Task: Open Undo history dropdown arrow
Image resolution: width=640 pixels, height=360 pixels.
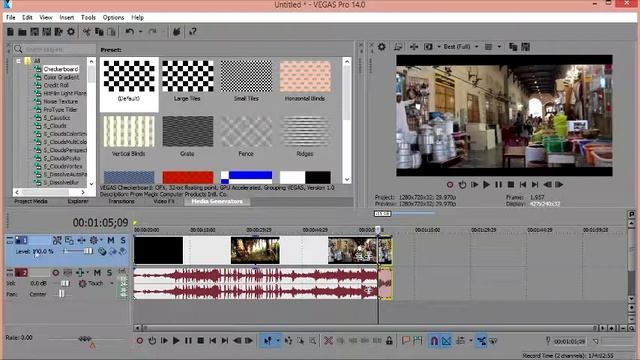Action: click(x=140, y=32)
